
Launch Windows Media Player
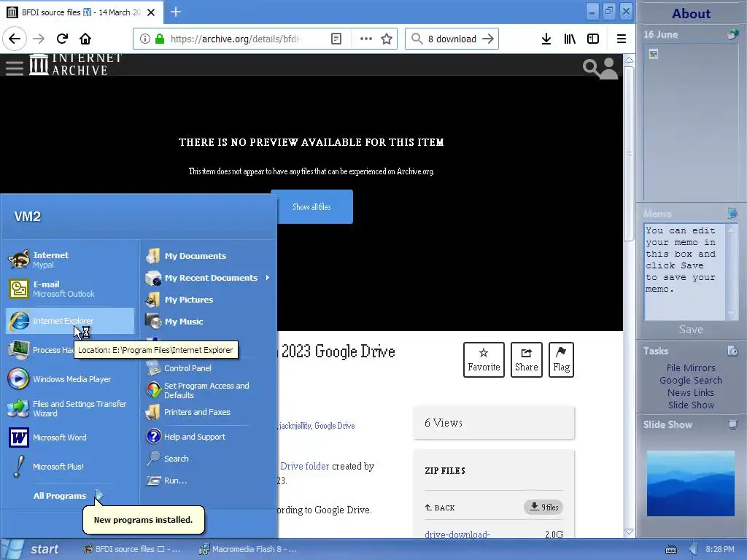71,379
